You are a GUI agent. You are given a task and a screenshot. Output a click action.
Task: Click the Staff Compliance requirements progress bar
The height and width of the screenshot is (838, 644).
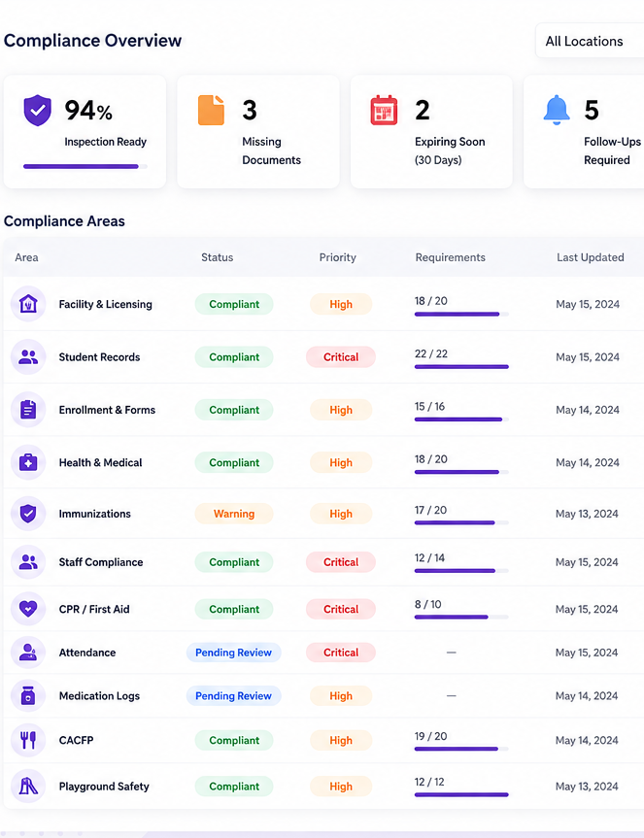[461, 571]
